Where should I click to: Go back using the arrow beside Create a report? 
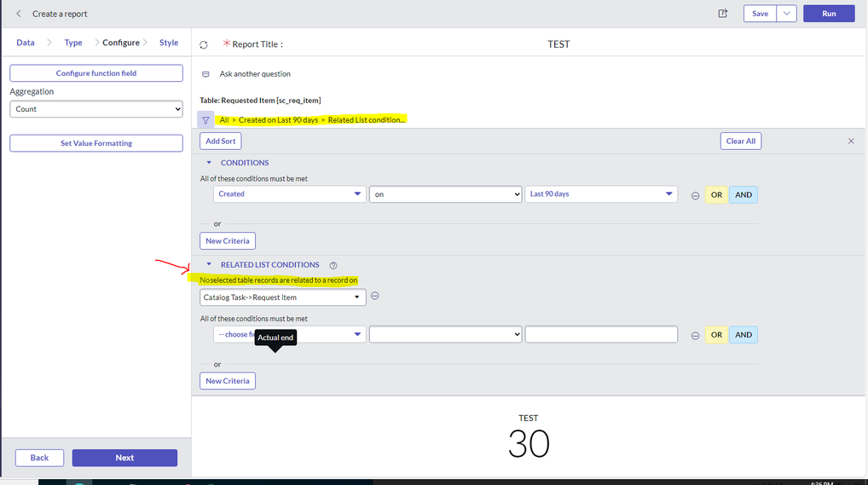click(x=18, y=14)
